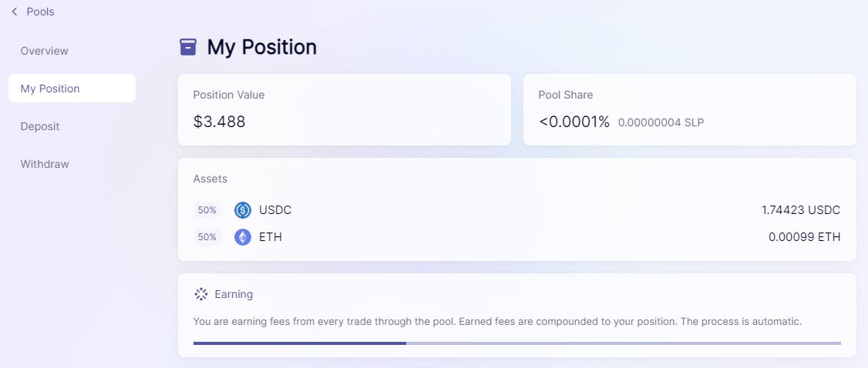This screenshot has width=868, height=368.
Task: Click the 0.00000004 SLP amount
Action: point(661,122)
